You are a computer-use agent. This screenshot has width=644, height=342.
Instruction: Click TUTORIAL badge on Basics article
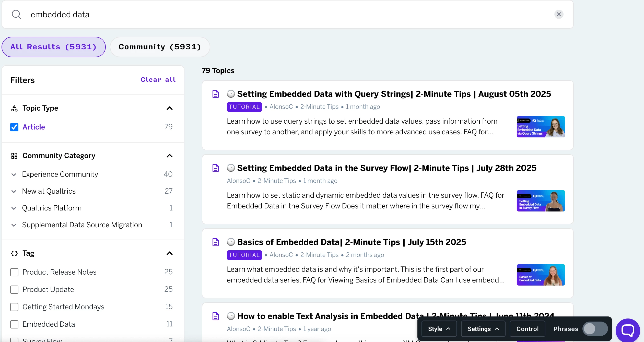[x=244, y=255]
